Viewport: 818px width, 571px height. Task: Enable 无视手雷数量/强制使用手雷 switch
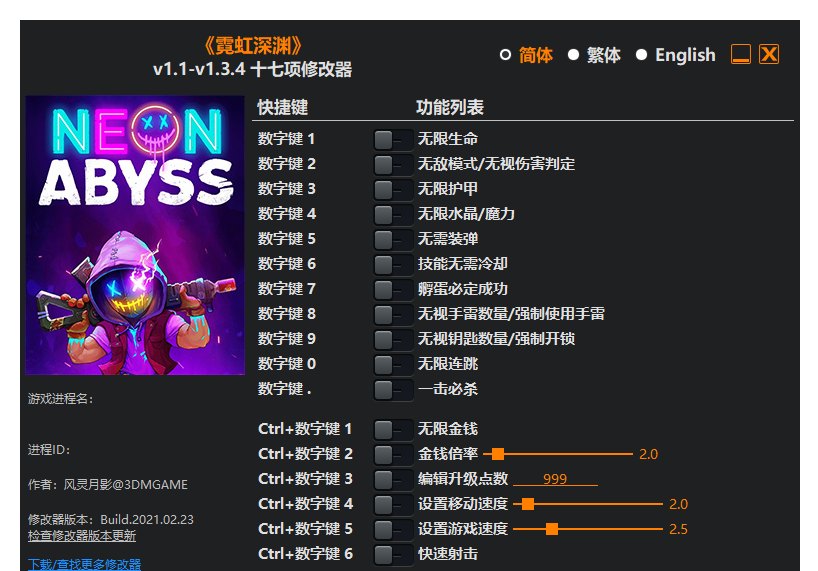tap(393, 314)
